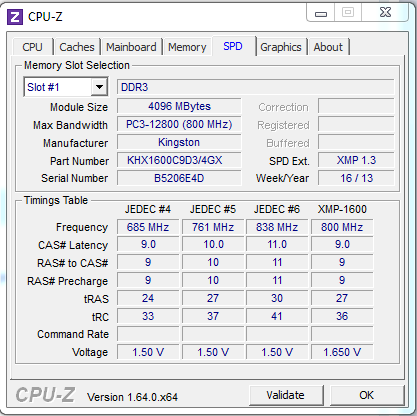
Task: Click the Validate button
Action: coord(286,395)
